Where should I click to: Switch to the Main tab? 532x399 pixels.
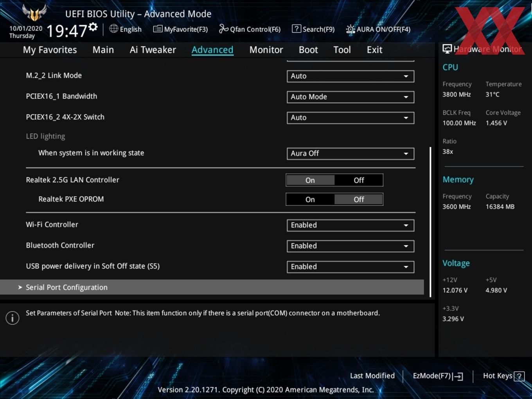103,50
